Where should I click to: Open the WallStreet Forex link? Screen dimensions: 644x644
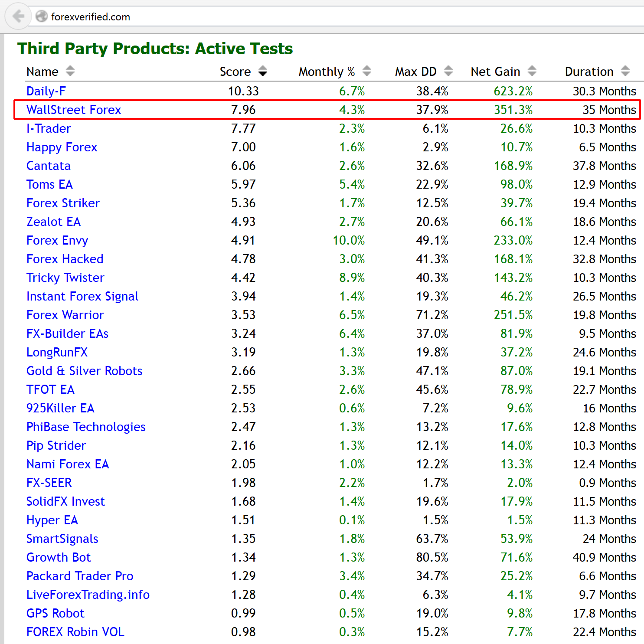point(74,110)
